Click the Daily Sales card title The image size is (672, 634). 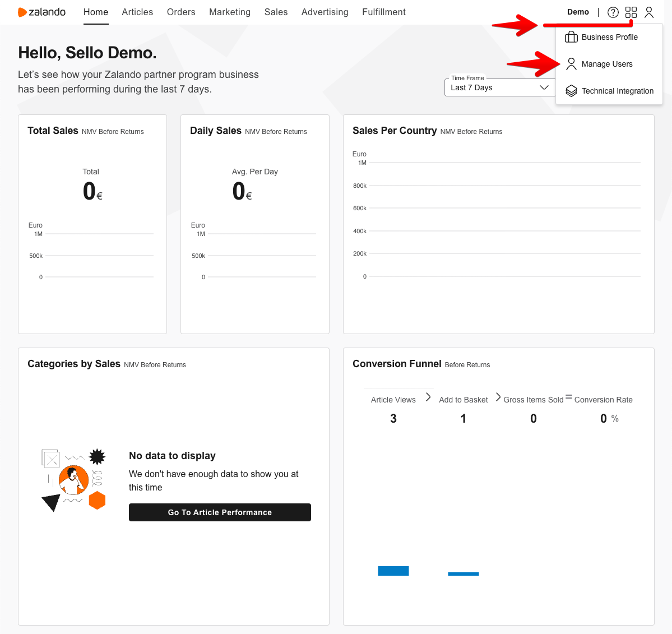point(216,131)
